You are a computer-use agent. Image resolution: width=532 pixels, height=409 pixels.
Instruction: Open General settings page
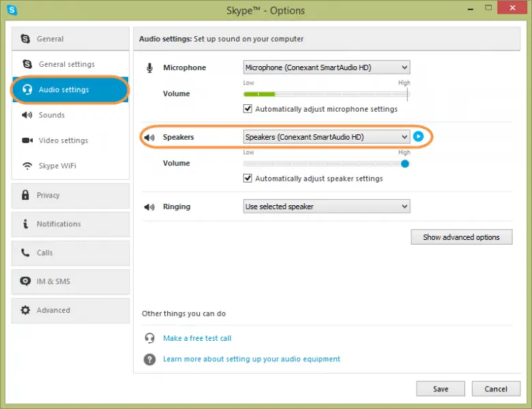70,64
